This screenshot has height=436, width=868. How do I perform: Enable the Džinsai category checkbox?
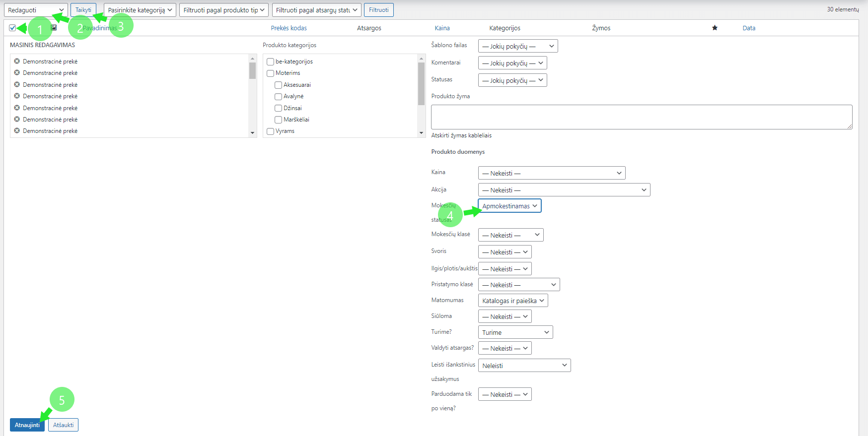coord(279,108)
